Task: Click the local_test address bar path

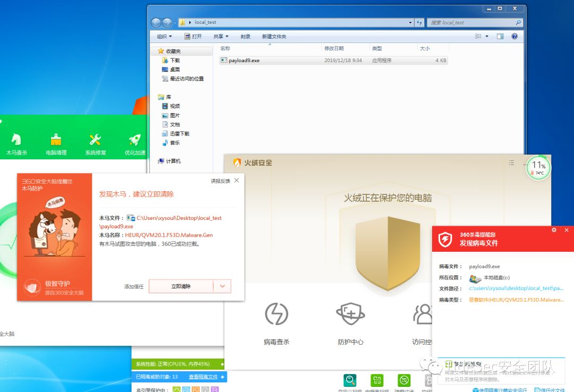Action: (205, 22)
